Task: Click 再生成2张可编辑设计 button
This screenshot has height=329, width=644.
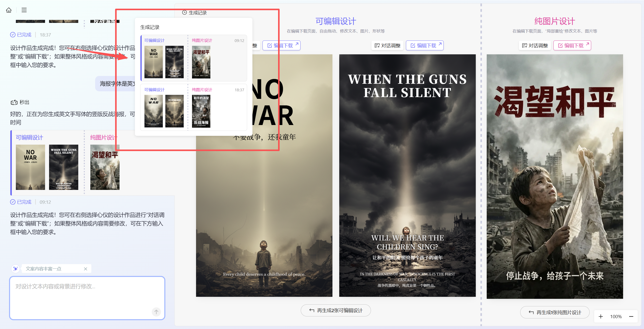Action: (x=336, y=310)
